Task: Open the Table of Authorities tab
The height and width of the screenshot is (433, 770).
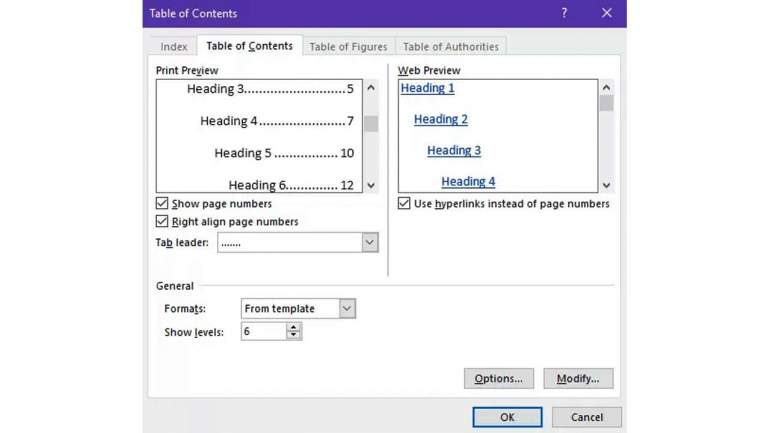Action: [451, 47]
